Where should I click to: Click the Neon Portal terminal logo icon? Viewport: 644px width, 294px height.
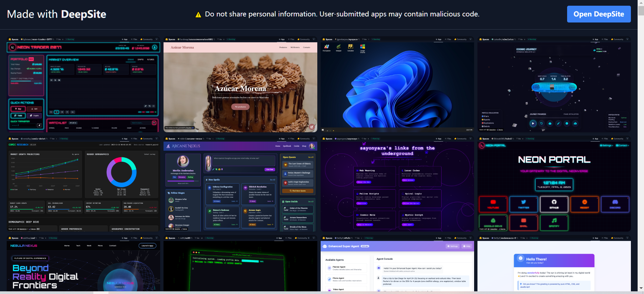tap(482, 145)
